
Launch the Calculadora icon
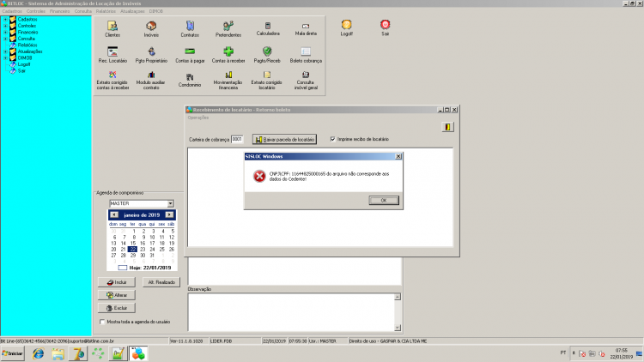[268, 29]
